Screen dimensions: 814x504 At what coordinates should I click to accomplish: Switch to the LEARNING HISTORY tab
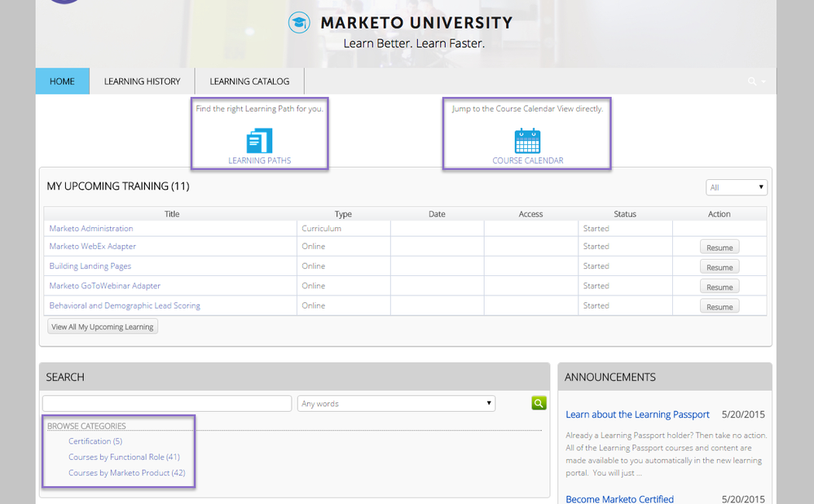pos(142,81)
